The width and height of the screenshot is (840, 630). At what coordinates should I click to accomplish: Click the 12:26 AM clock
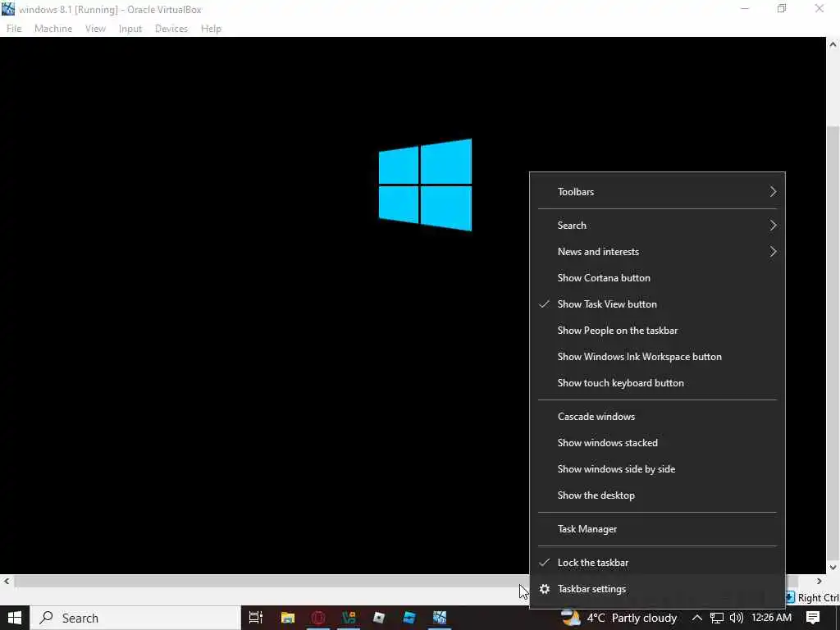pos(771,618)
